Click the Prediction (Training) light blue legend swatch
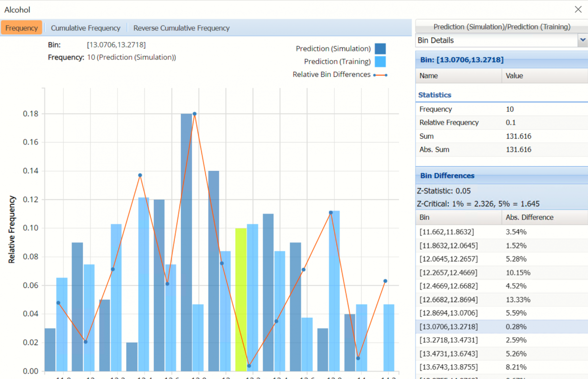588x379 pixels. tap(380, 62)
